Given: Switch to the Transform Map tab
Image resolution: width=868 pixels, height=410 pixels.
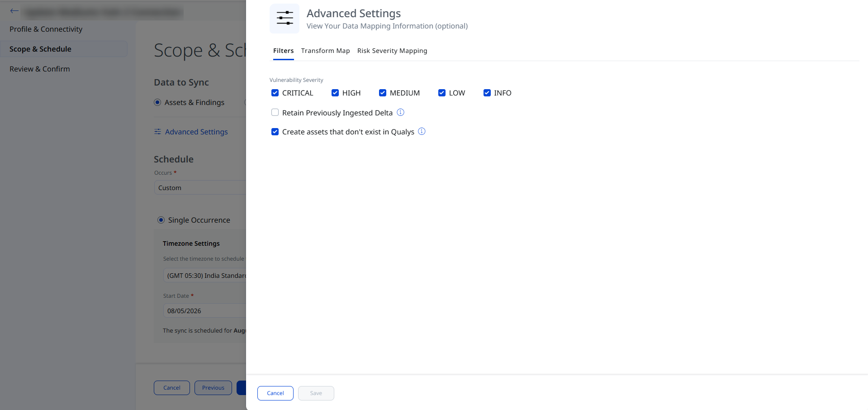Looking at the screenshot, I should click(x=326, y=51).
